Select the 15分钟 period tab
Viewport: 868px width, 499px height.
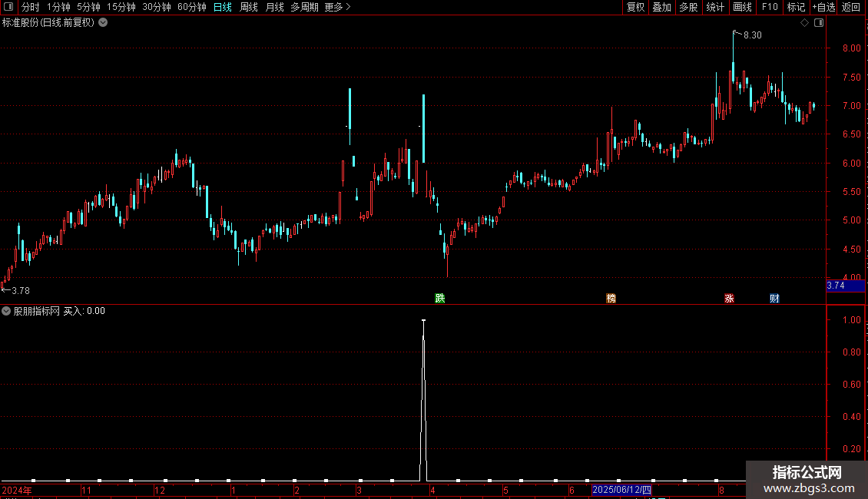(x=121, y=7)
